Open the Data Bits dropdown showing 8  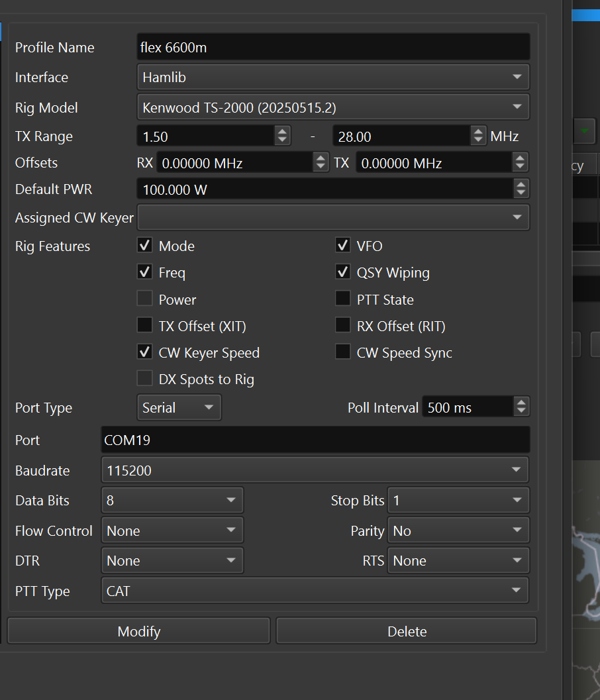tap(172, 500)
